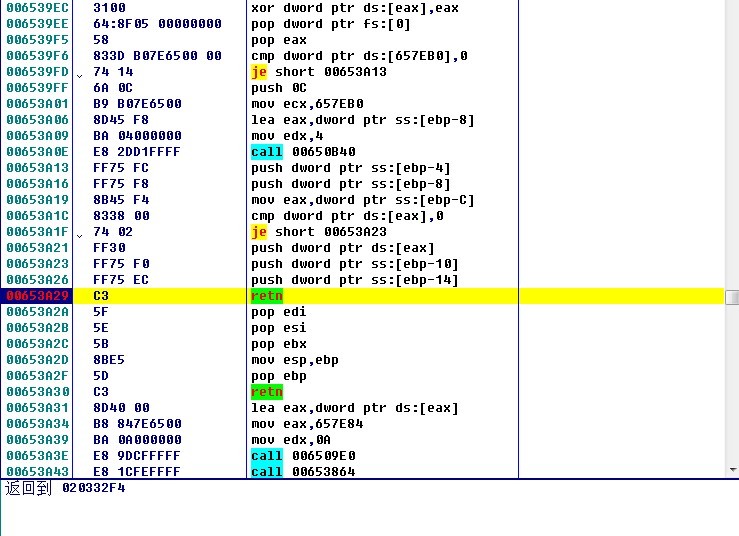Click the 'pop esi' instruction
The width and height of the screenshot is (739, 536).
pyautogui.click(x=279, y=328)
